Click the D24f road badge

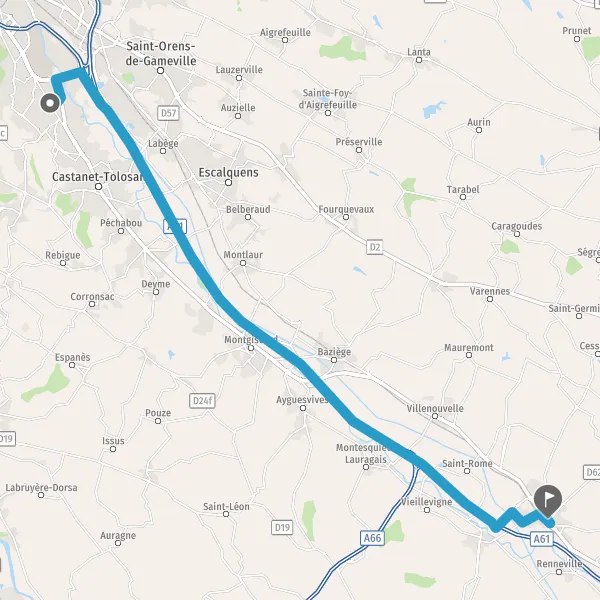[x=202, y=401]
